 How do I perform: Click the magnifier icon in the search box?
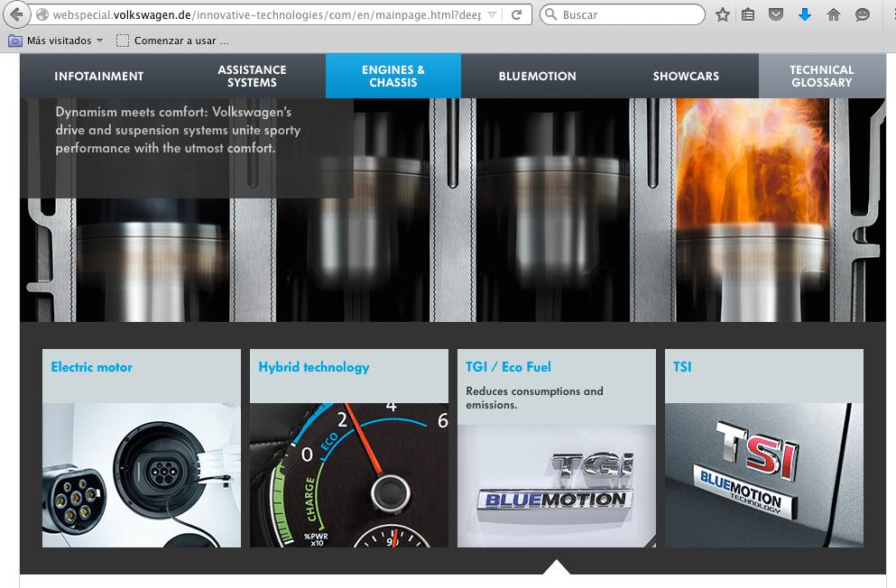coord(550,14)
